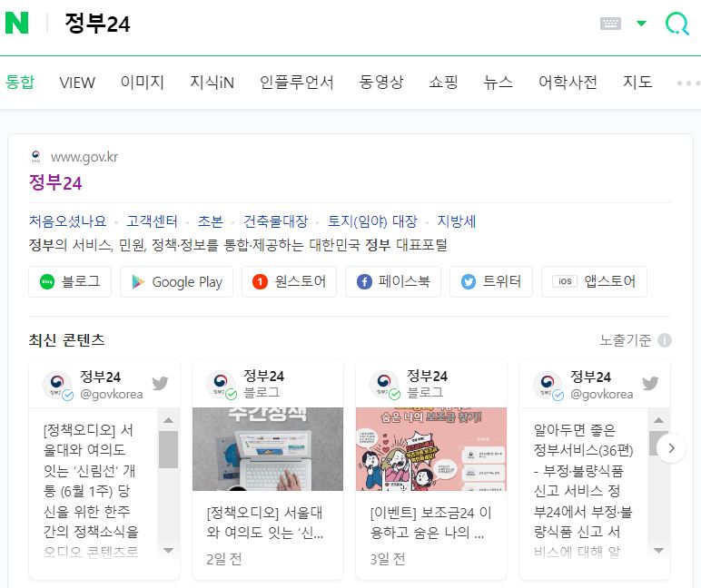
Task: Show next content with right chevron
Action: (x=671, y=448)
